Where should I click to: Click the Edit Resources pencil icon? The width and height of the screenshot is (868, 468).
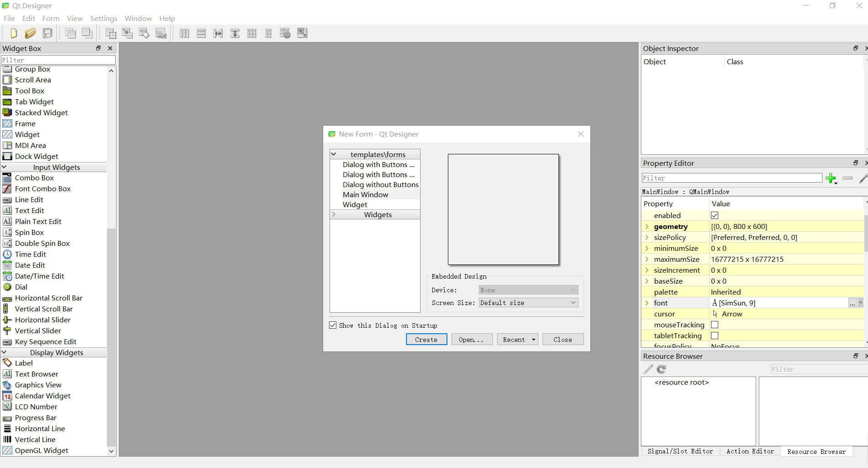point(647,369)
